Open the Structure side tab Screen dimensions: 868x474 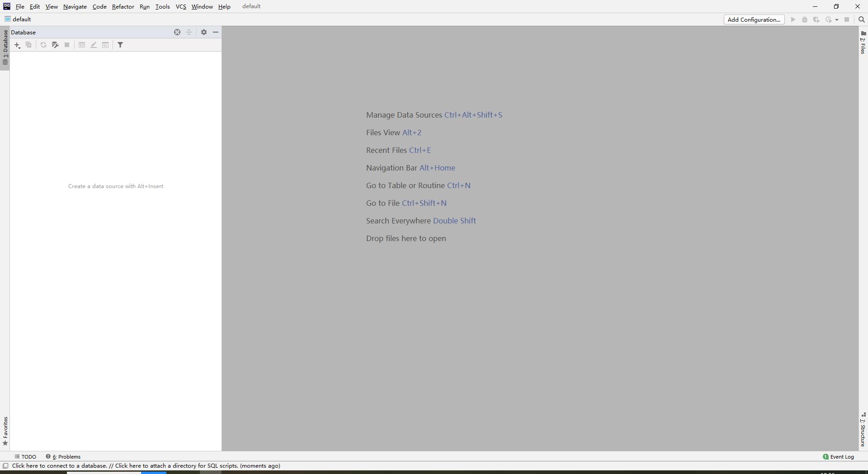(863, 430)
